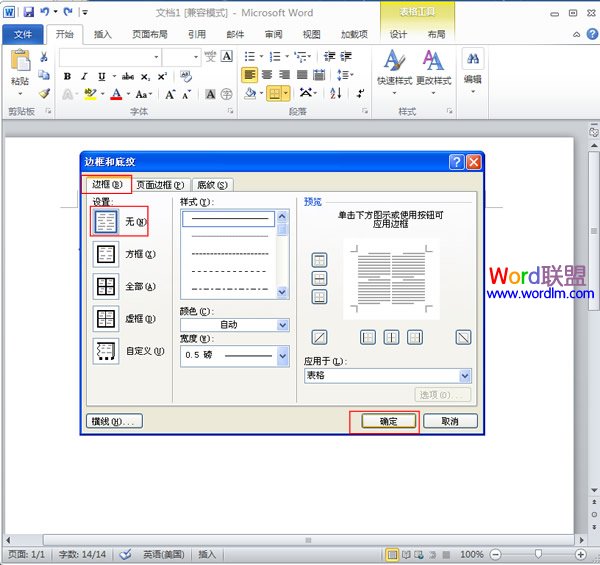
Task: Click the text highlight color icon
Action: (90, 94)
